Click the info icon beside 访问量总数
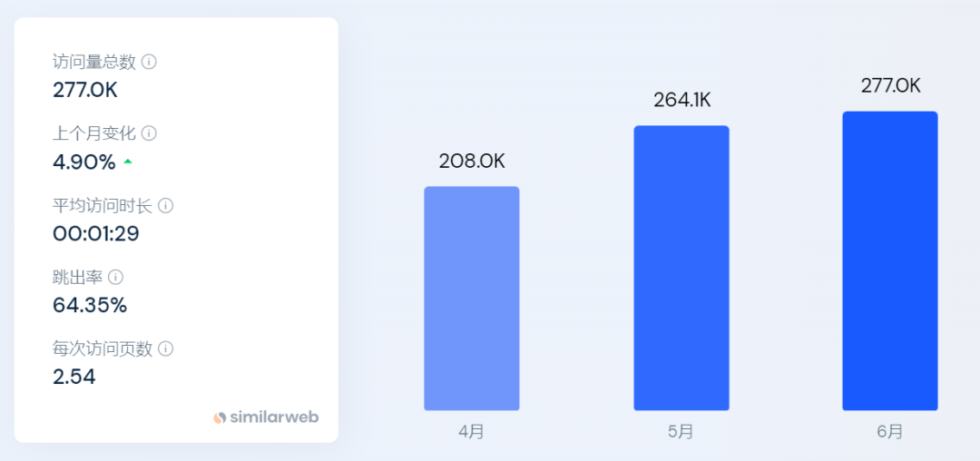 (150, 62)
